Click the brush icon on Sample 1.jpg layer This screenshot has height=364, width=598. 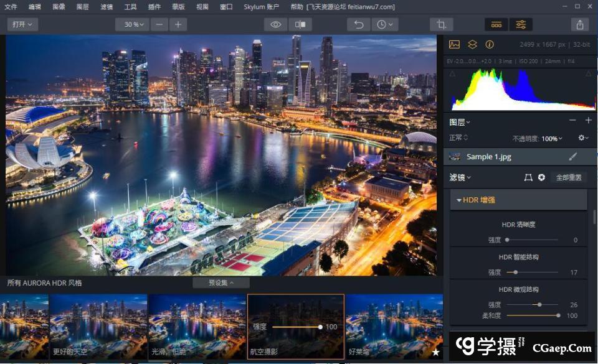click(573, 157)
